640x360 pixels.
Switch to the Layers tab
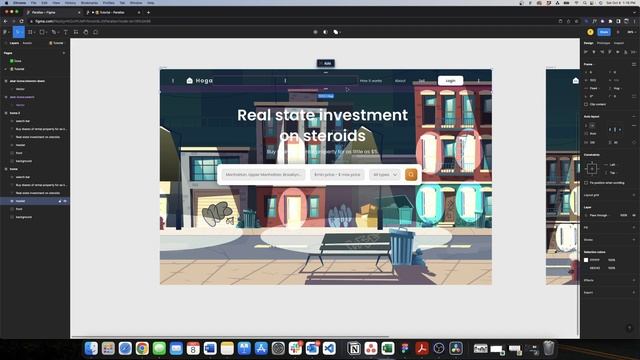point(14,43)
